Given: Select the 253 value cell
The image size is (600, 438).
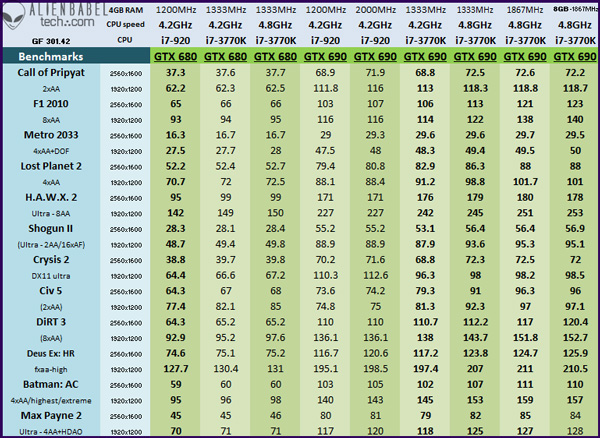Looking at the screenshot, I should click(x=575, y=213).
